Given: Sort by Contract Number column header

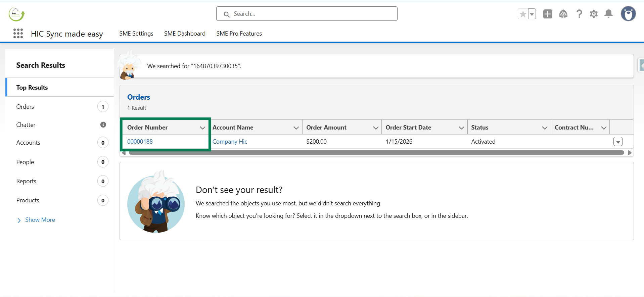Looking at the screenshot, I should point(574,128).
